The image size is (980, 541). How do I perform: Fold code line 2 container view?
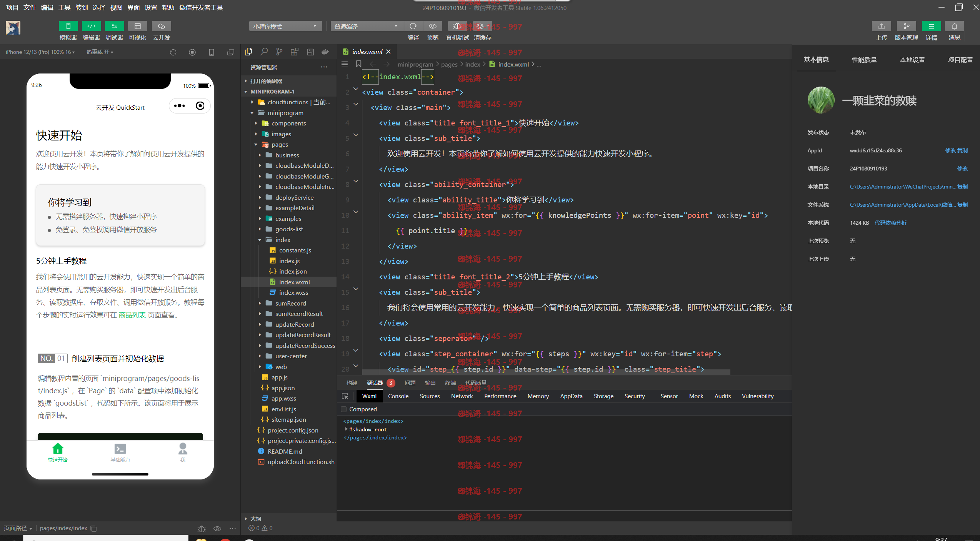click(356, 89)
